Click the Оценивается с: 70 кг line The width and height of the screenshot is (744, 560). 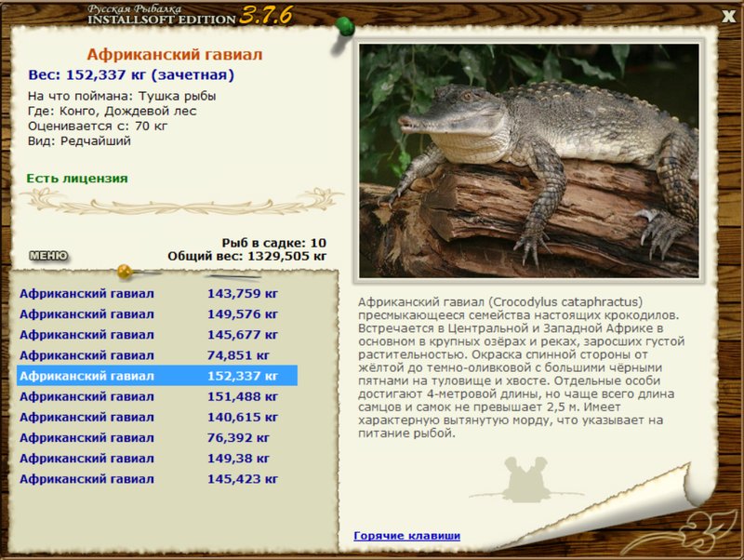point(98,126)
